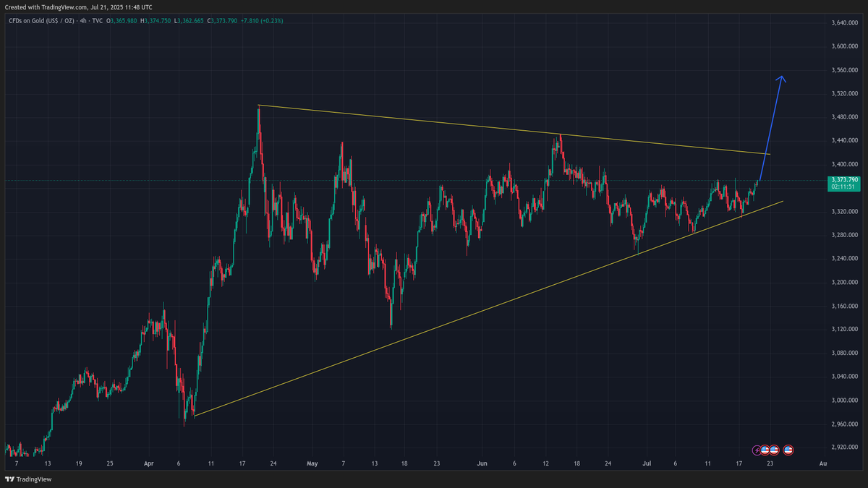Image resolution: width=868 pixels, height=488 pixels.
Task: Click the 3,200.000 price axis label
Action: pos(845,282)
